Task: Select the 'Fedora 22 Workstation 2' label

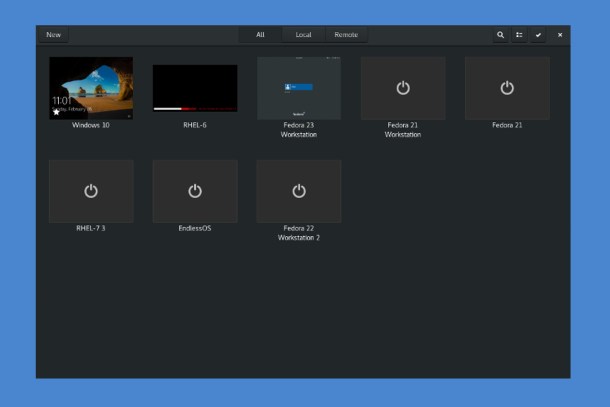Action: tap(299, 233)
